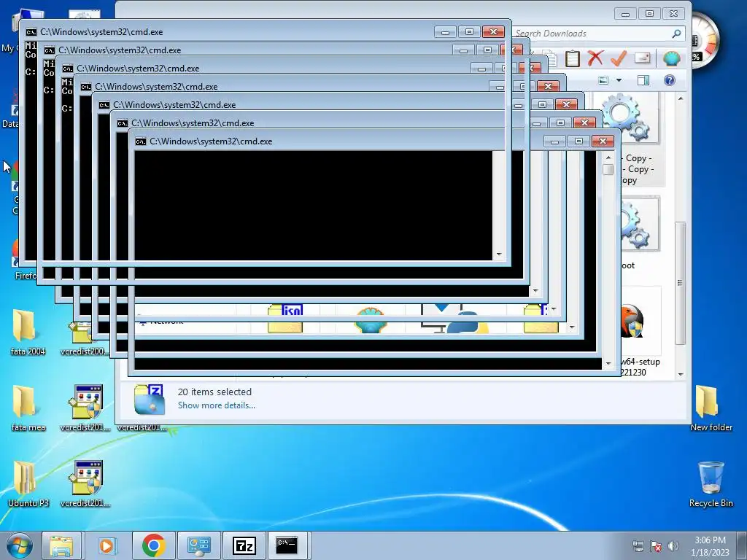Select the New folder icon on the desktop

[711, 408]
